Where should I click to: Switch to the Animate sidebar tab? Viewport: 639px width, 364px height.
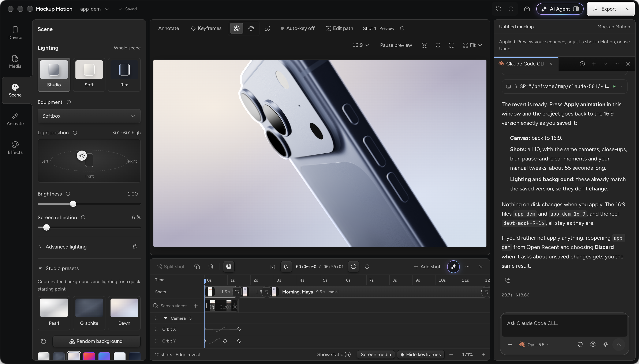click(15, 119)
